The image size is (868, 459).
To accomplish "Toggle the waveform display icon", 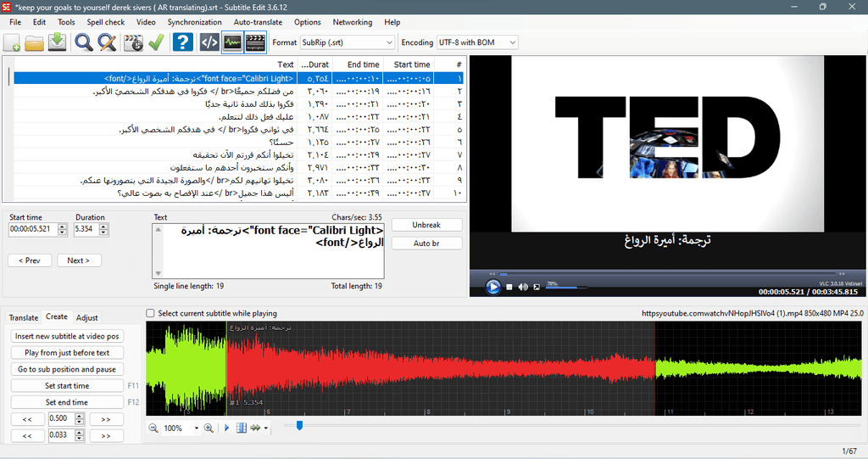I will pos(232,42).
